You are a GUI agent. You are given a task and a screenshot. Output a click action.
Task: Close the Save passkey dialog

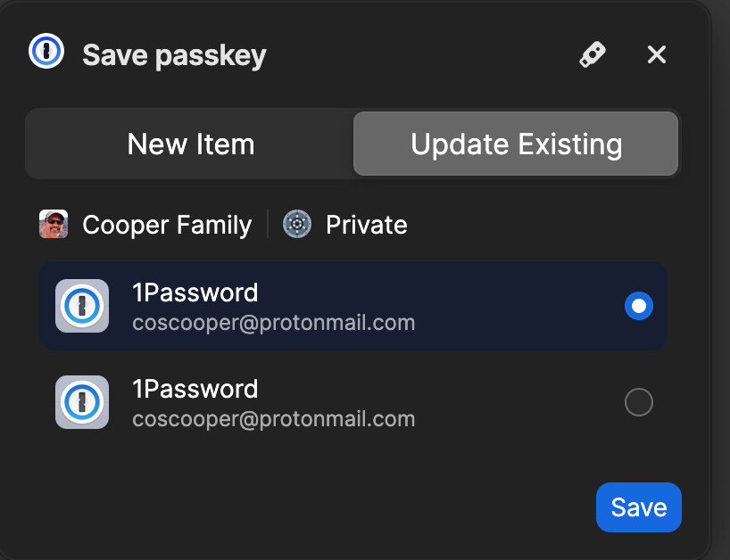(x=657, y=54)
